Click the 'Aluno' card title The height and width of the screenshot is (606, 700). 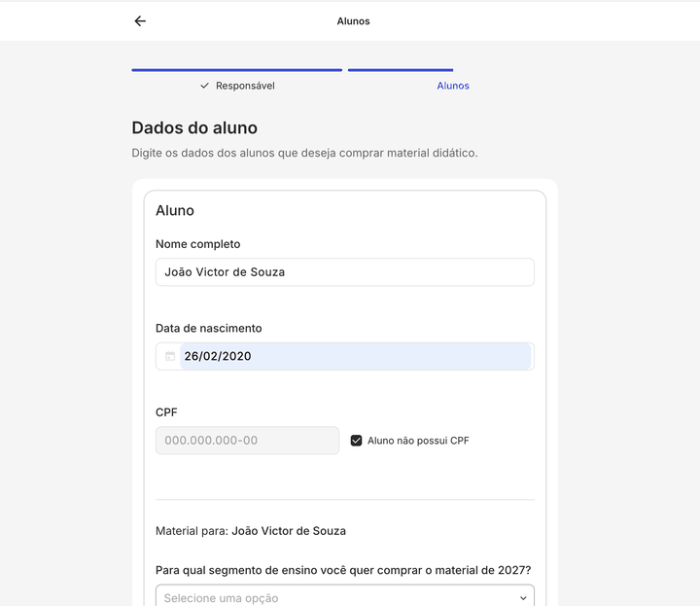click(175, 210)
